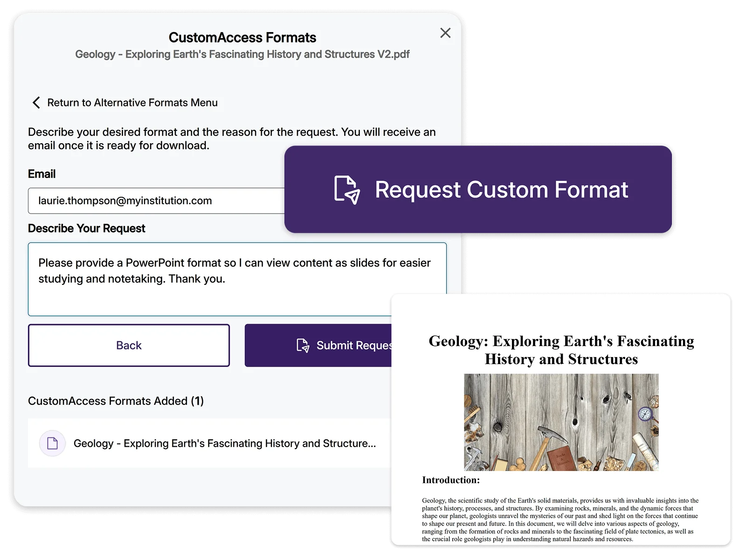Click the CustomAccess Formats Added (1) heading

(116, 401)
